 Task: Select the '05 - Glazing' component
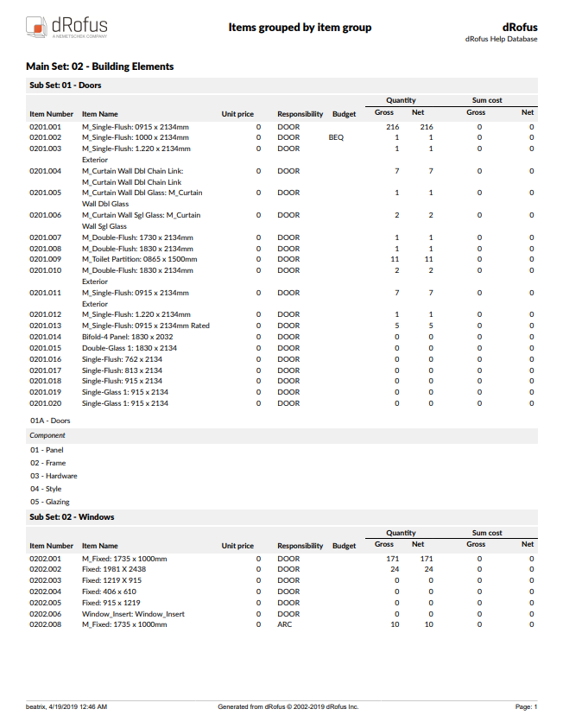pos(50,502)
